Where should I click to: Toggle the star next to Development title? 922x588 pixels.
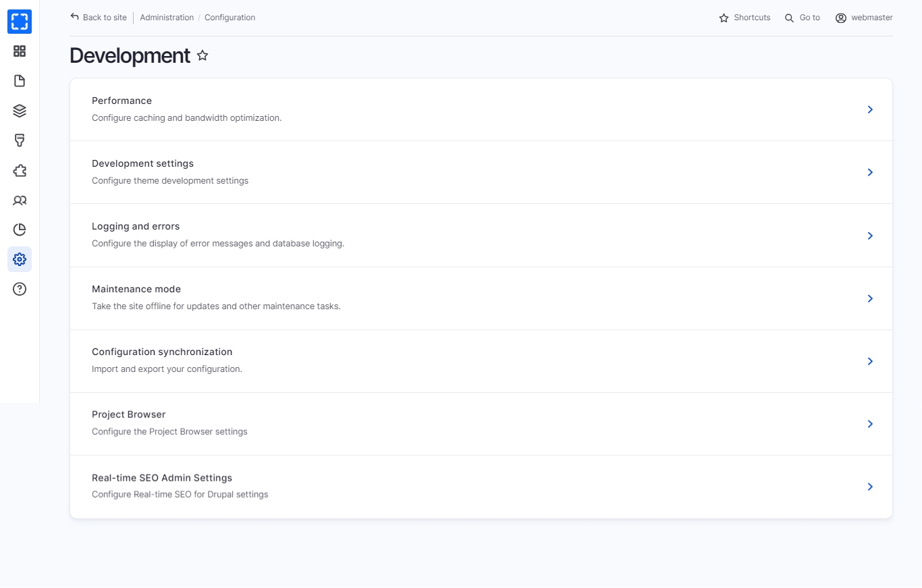tap(202, 56)
